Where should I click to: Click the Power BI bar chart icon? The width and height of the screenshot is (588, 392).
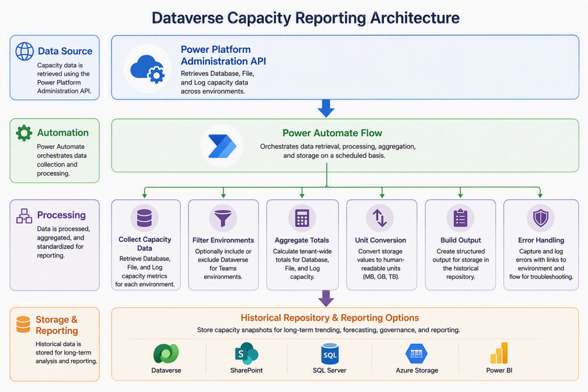coord(499,353)
